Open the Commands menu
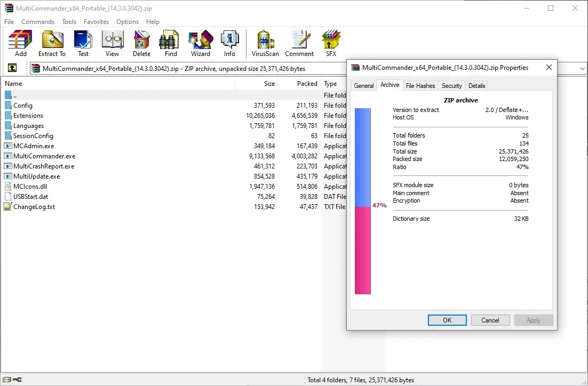This screenshot has height=386, width=588. [38, 22]
